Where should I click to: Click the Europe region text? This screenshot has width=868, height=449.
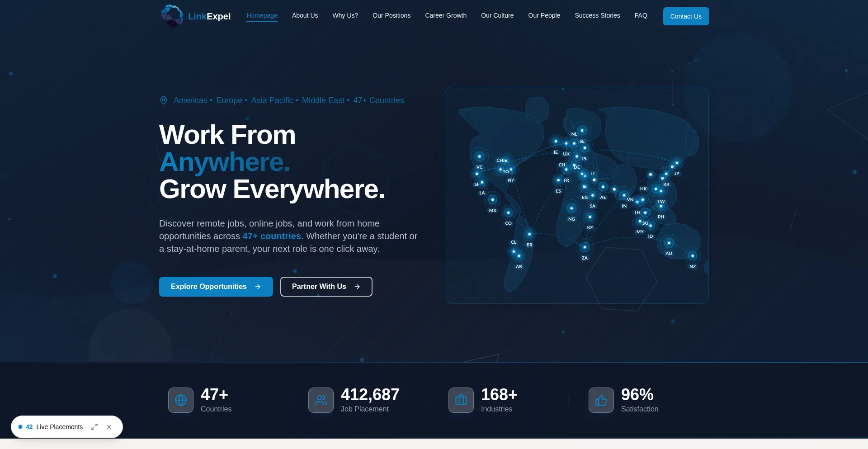229,100
